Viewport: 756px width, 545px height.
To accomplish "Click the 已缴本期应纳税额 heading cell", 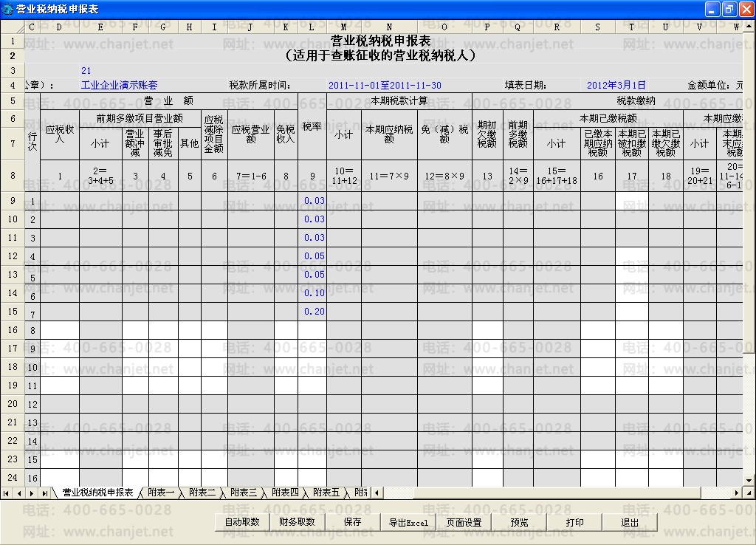I will coord(598,143).
